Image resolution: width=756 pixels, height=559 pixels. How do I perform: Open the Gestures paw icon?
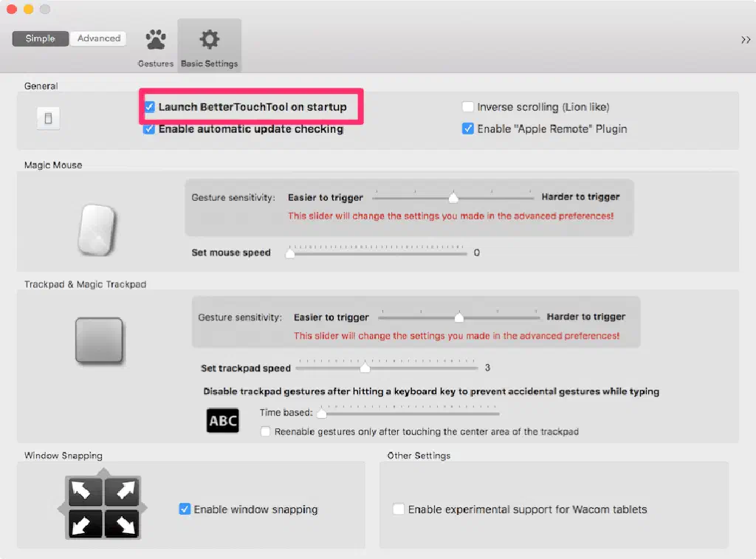point(156,41)
